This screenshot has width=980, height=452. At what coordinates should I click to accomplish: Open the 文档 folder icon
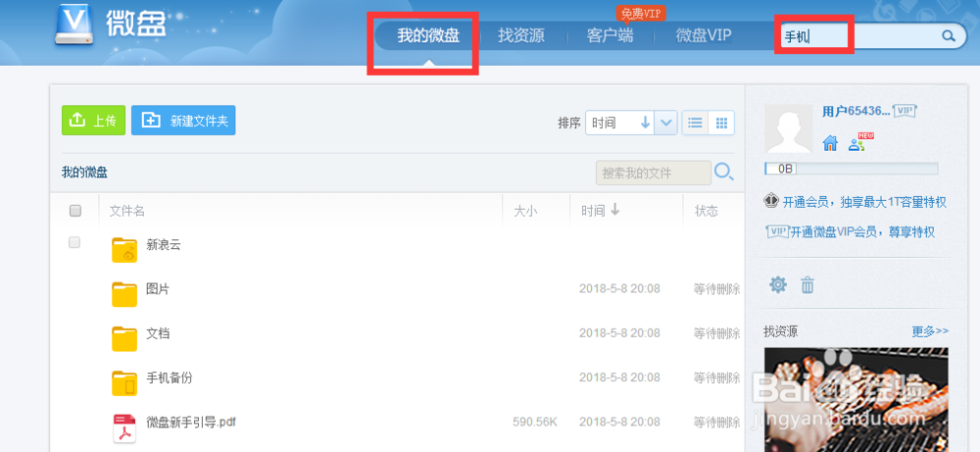pyautogui.click(x=124, y=339)
